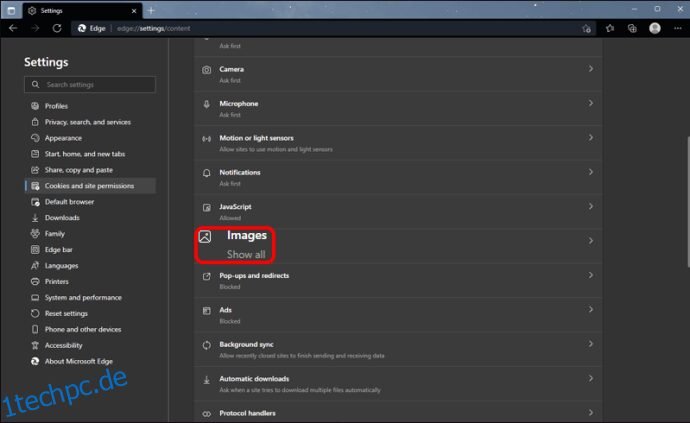Viewport: 690px width, 423px height.
Task: Open Downloads settings section
Action: click(90, 218)
